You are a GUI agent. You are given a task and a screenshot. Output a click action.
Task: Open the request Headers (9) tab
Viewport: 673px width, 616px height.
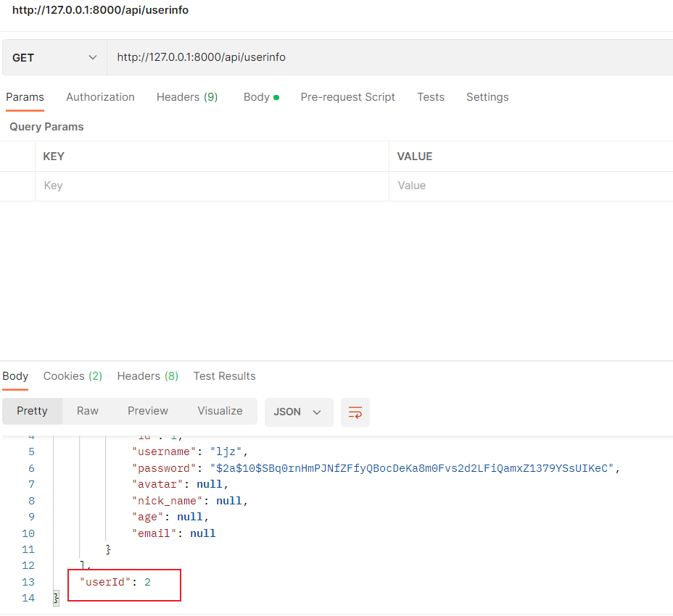[187, 97]
